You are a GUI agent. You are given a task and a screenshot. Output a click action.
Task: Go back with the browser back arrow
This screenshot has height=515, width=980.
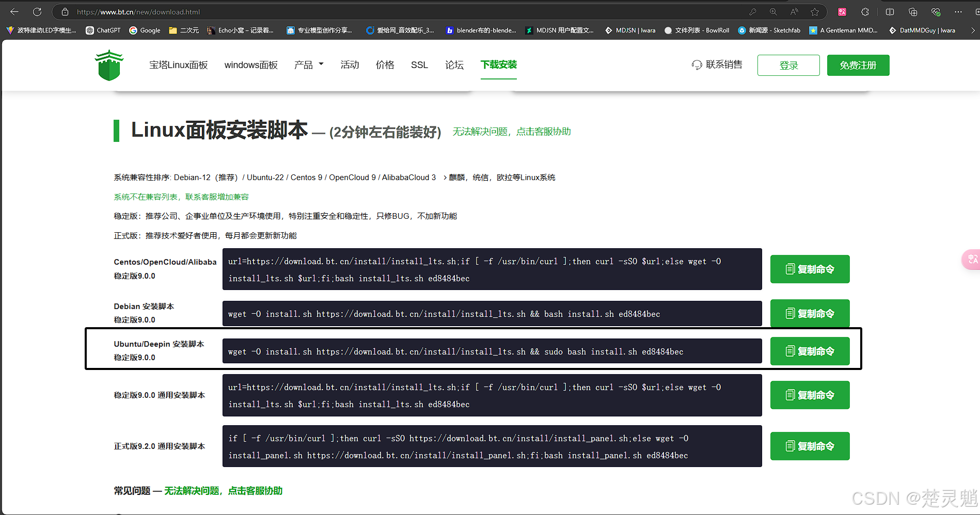tap(14, 12)
